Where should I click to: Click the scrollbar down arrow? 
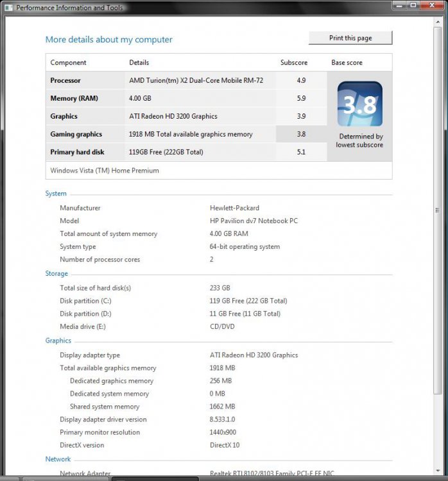438,469
